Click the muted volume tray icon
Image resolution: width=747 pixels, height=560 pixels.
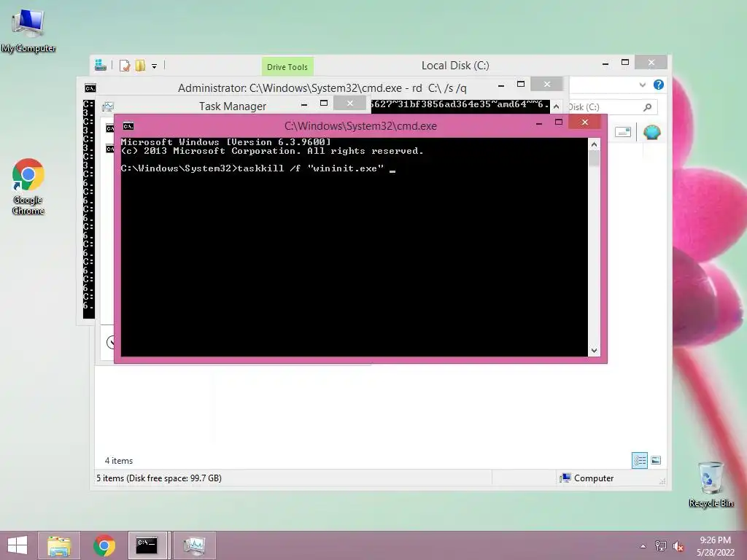(678, 545)
